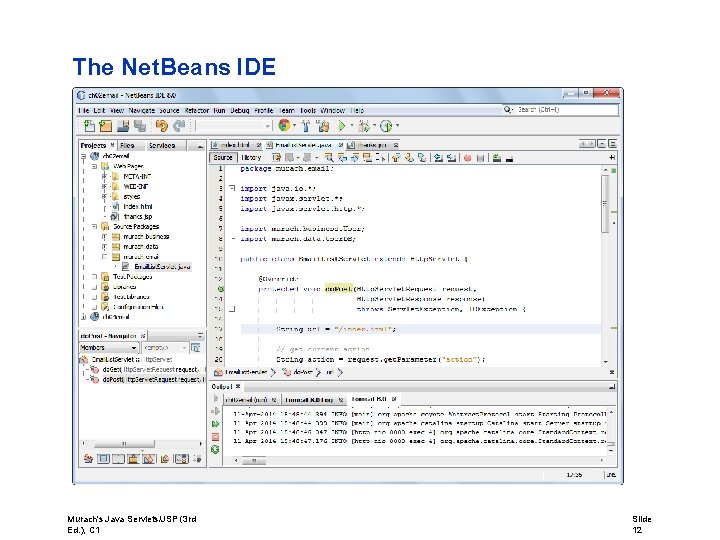This screenshot has width=720, height=540.
Task: Click the Navigator horizontal scrollbar thumb
Action: [x=124, y=444]
